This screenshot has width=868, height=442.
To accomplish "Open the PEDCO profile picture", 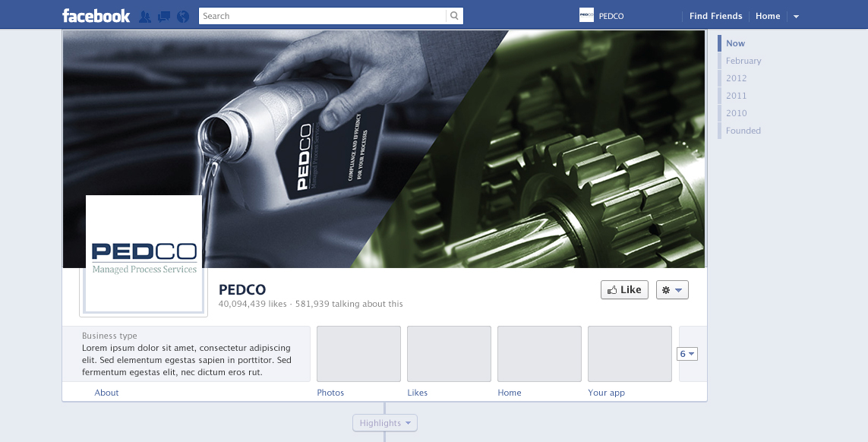I will click(x=144, y=256).
